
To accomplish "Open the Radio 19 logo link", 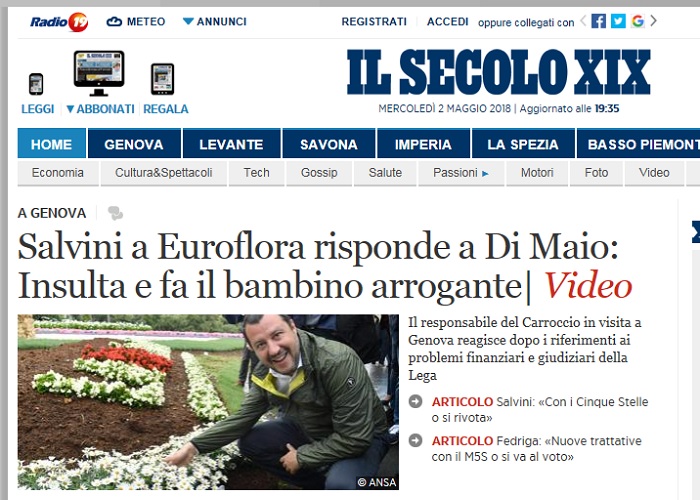I will pos(59,21).
